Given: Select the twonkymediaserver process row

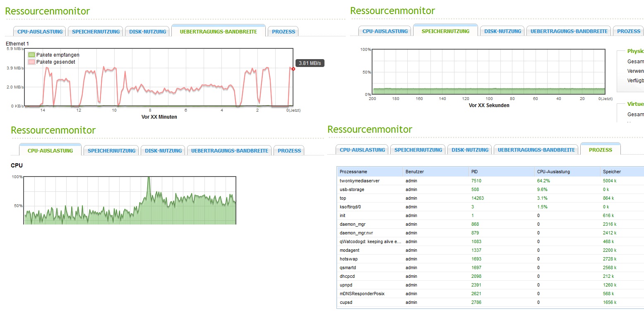Looking at the screenshot, I should point(490,181).
